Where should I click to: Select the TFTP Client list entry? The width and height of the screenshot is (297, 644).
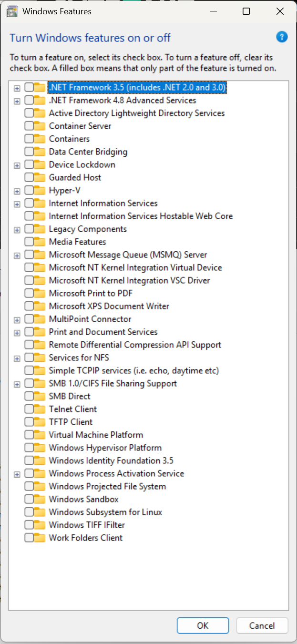71,422
